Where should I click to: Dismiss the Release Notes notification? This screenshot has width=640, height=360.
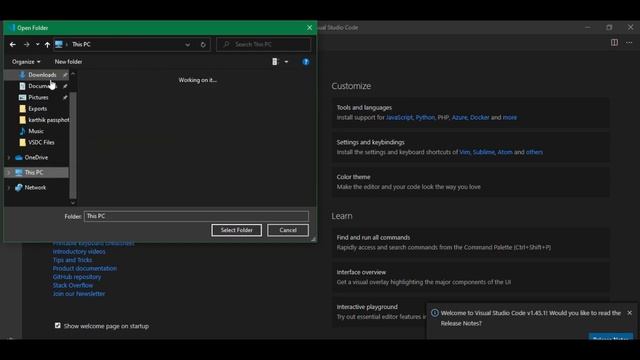[629, 313]
